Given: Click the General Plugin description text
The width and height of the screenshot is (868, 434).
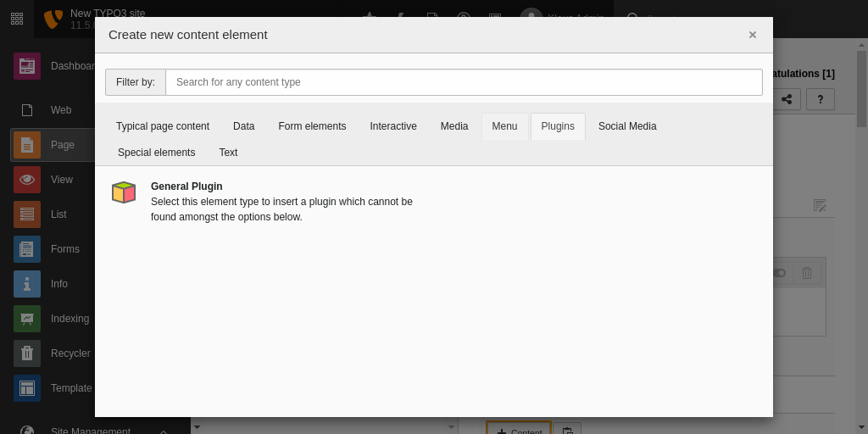Looking at the screenshot, I should tap(281, 209).
